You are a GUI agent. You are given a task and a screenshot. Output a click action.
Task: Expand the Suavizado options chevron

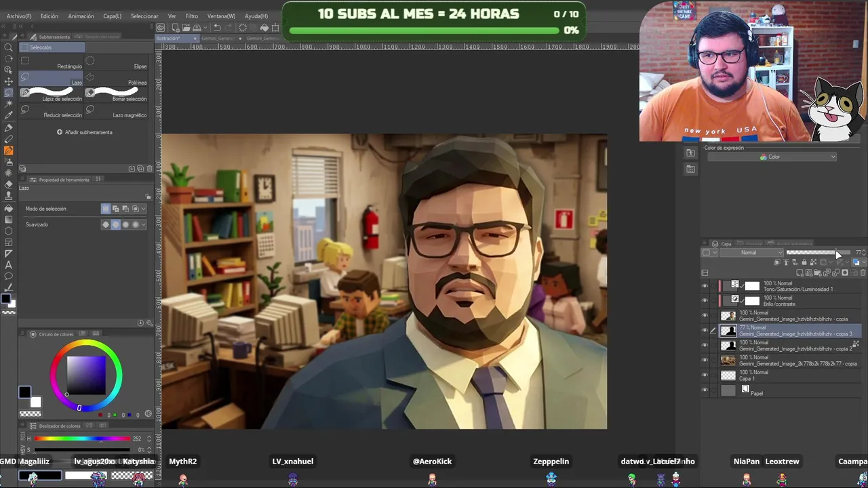(x=144, y=224)
